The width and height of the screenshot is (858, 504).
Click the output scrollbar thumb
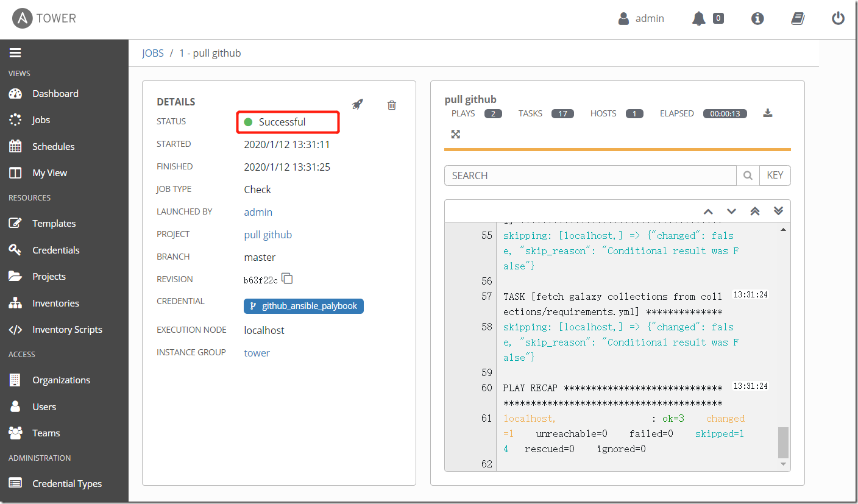coord(783,442)
